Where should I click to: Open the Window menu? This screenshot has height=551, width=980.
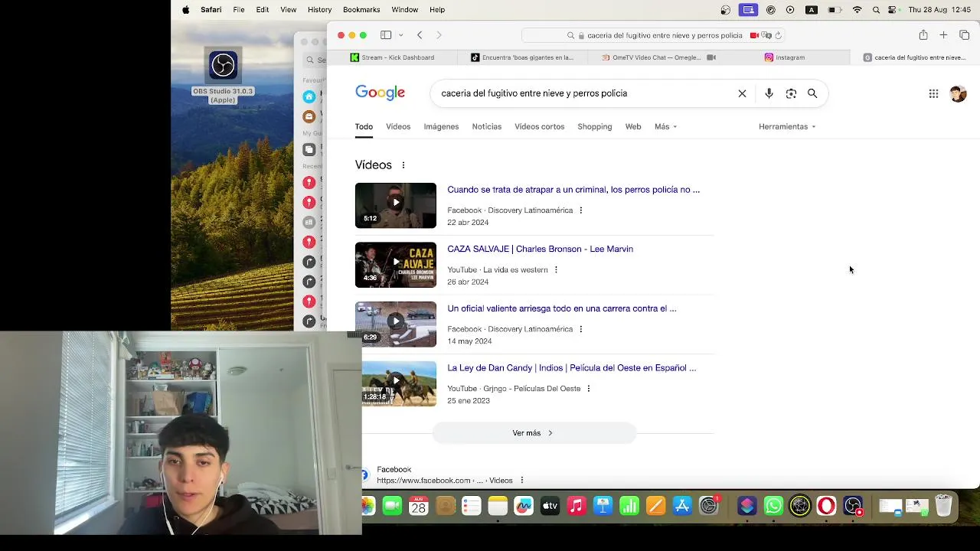(x=404, y=10)
